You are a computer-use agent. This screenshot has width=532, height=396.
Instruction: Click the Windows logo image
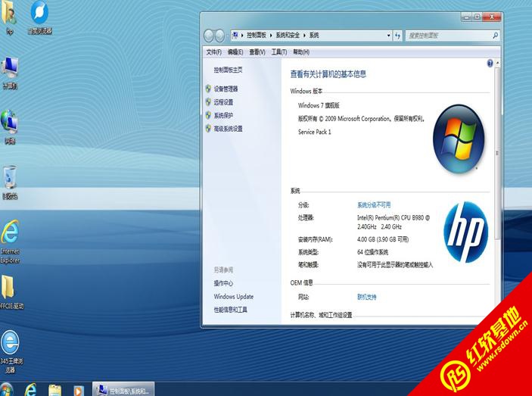pos(459,139)
